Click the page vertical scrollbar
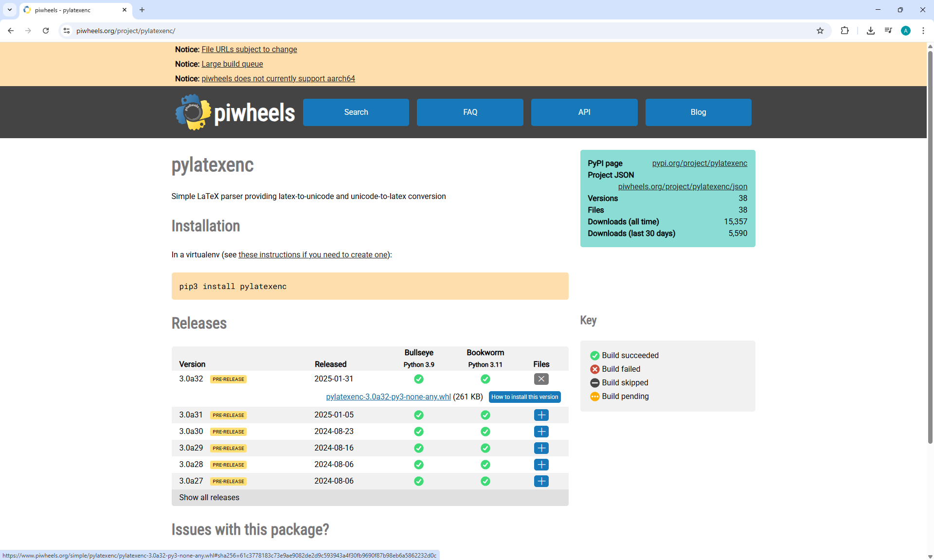The height and width of the screenshot is (560, 934). tap(930, 243)
